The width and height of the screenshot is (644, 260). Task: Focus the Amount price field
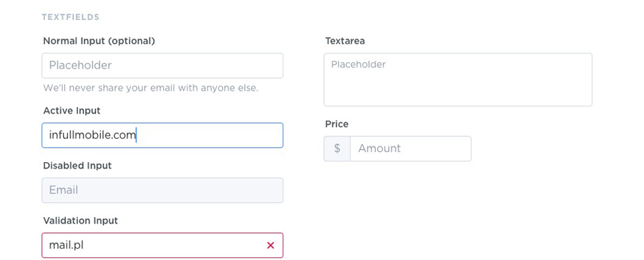coord(411,149)
